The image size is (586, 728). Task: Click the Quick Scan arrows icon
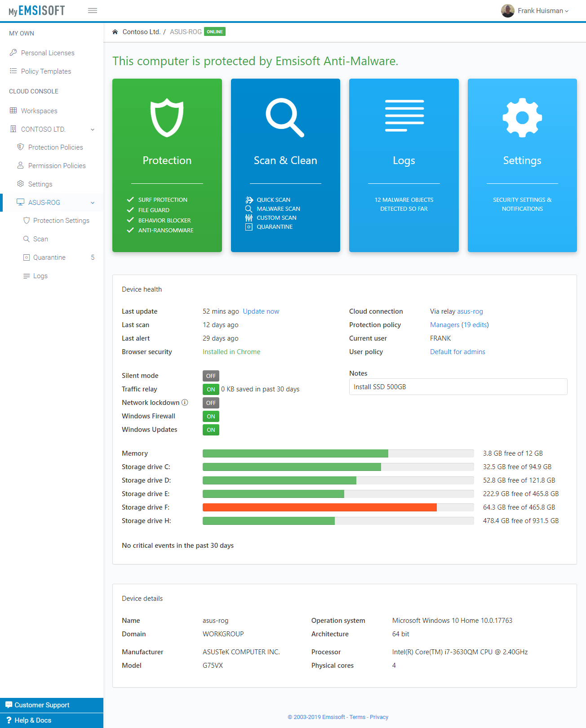coord(249,200)
